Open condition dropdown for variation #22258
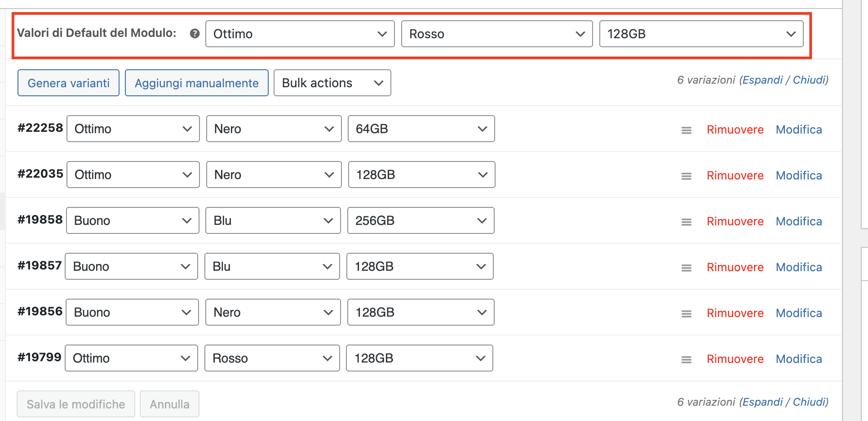 (x=133, y=129)
